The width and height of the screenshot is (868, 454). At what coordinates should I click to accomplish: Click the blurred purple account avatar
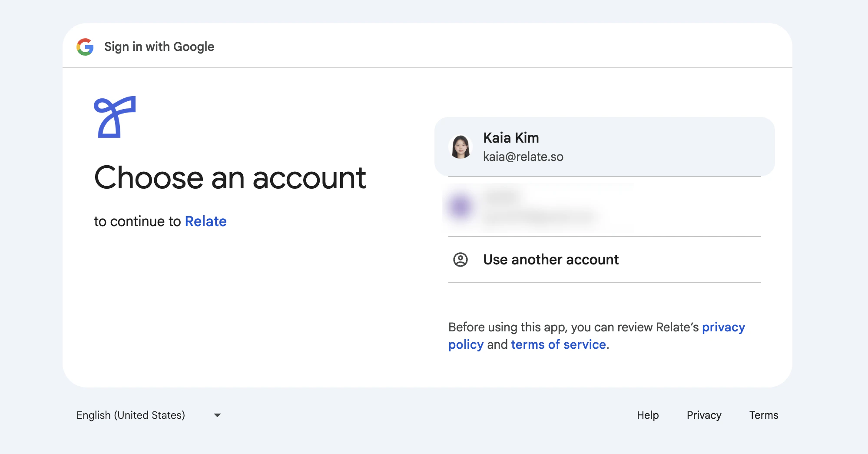coord(461,207)
